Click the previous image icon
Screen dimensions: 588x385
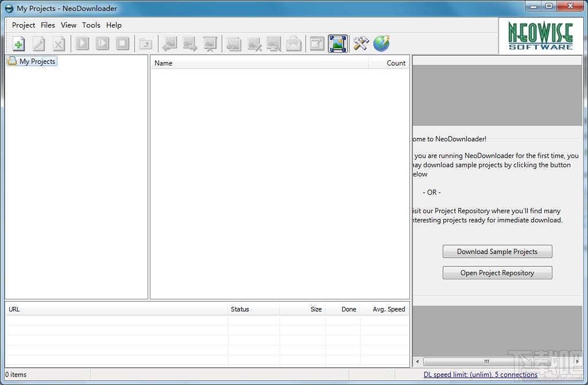coord(169,44)
